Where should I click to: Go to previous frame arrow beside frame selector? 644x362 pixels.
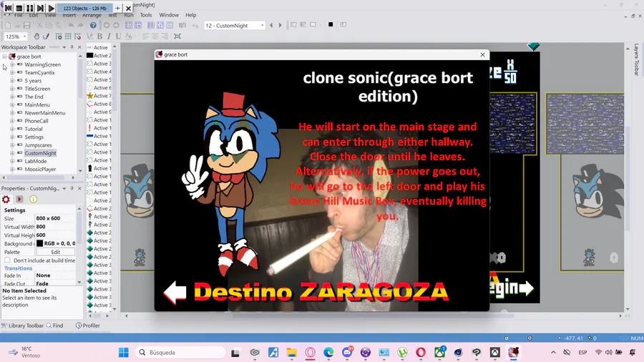pyautogui.click(x=271, y=26)
